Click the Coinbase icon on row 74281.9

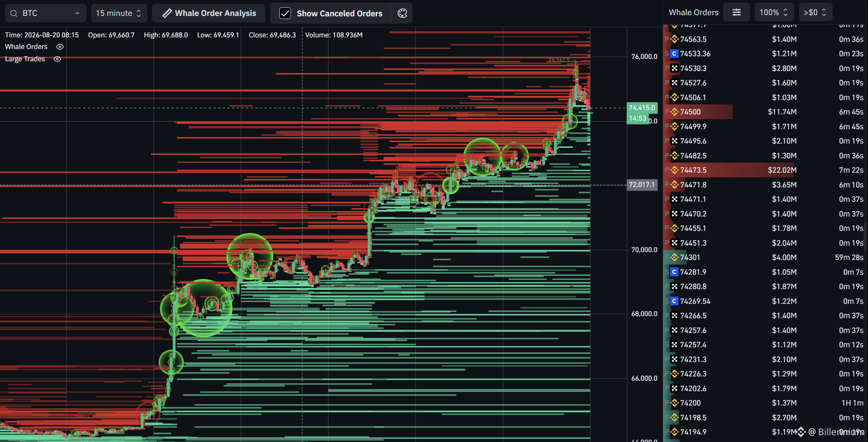tap(674, 272)
